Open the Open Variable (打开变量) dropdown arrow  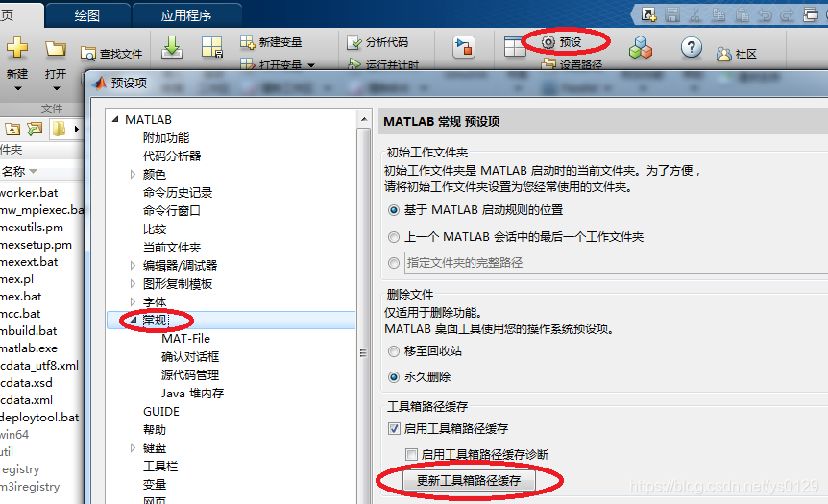(x=311, y=65)
